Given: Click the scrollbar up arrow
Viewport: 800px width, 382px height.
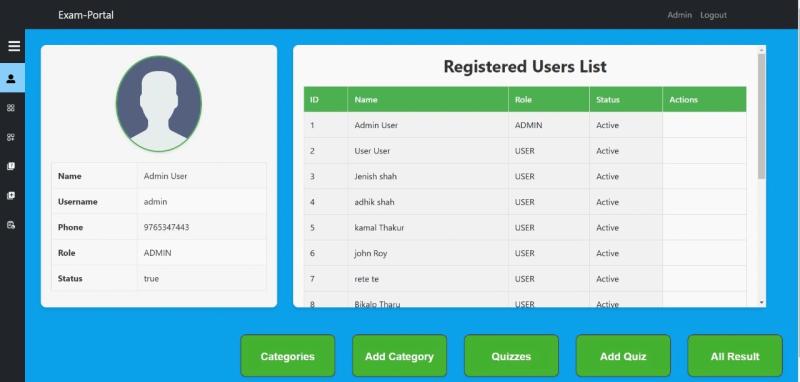Looking at the screenshot, I should [x=762, y=50].
